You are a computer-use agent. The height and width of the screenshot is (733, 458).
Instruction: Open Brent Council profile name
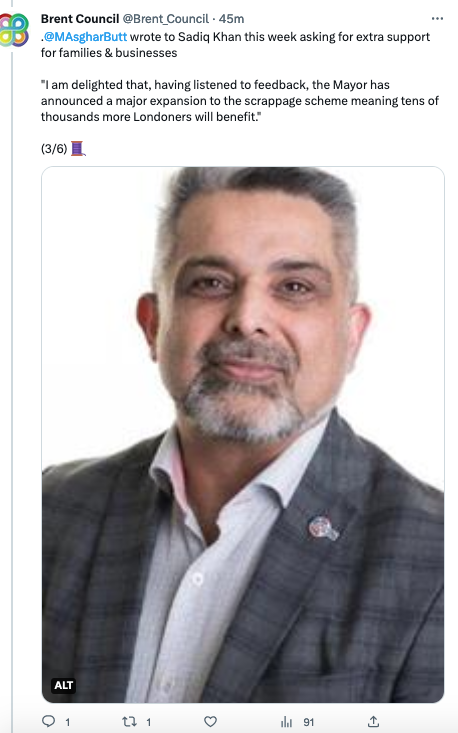pos(80,19)
